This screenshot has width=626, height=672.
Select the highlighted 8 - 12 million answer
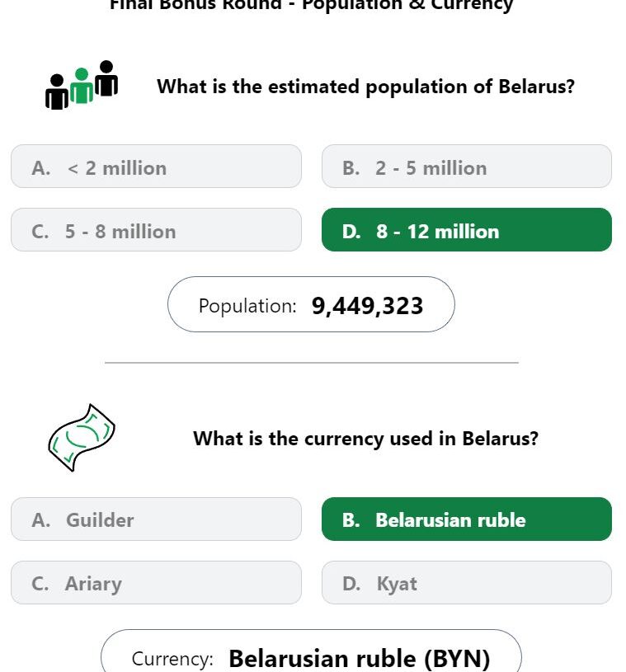467,230
